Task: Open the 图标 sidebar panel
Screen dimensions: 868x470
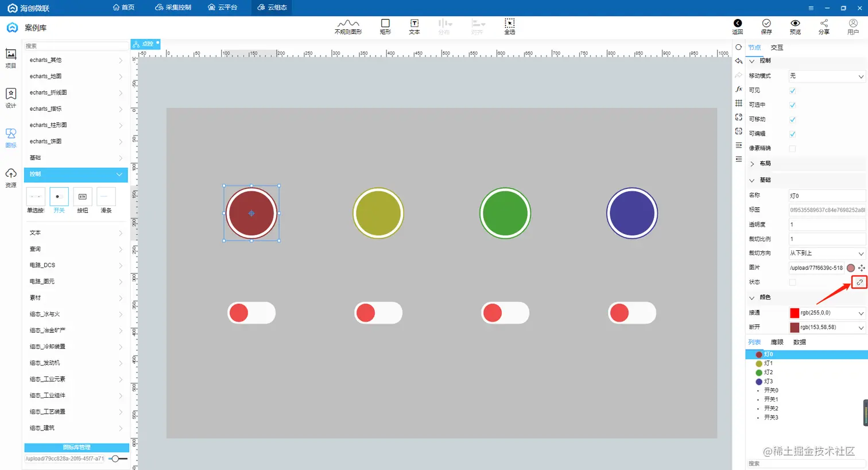Action: click(11, 138)
